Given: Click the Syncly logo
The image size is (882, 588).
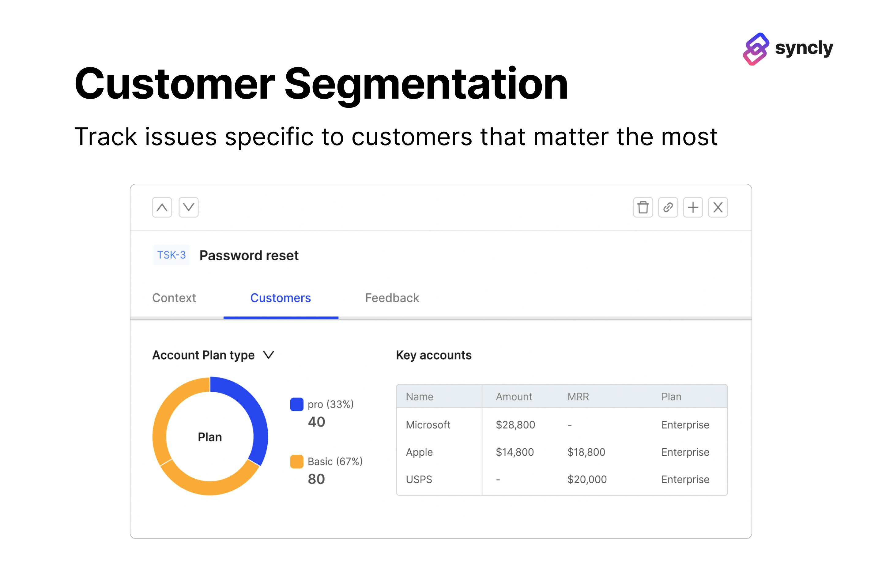Looking at the screenshot, I should click(787, 49).
